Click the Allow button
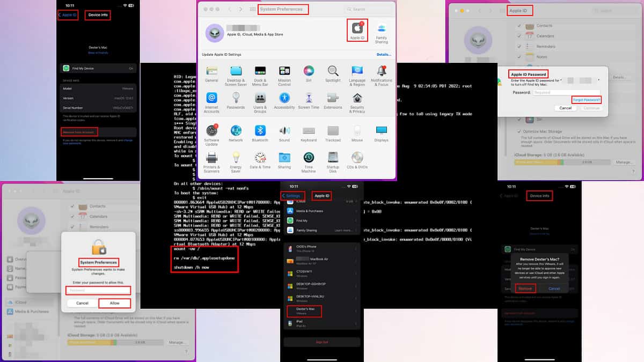The height and width of the screenshot is (362, 644). 114,303
